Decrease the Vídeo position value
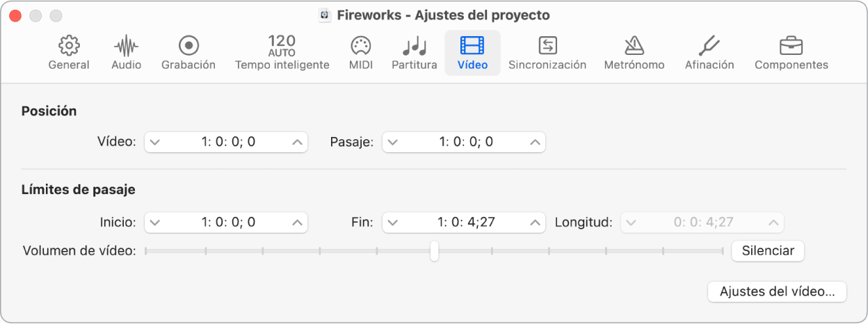Screen dimensions: 868x324 tap(155, 142)
